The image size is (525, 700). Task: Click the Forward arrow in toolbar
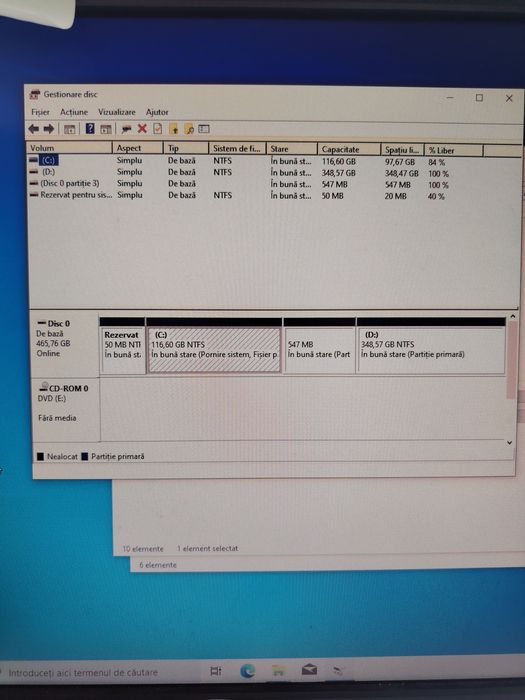pos(48,129)
